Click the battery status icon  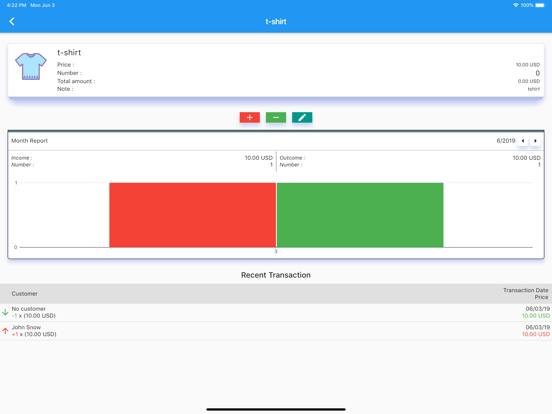[x=540, y=5]
